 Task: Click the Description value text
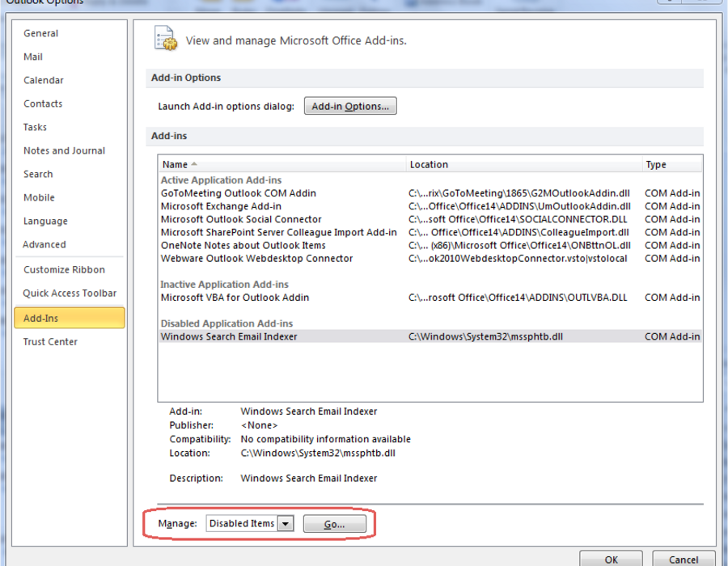click(309, 478)
